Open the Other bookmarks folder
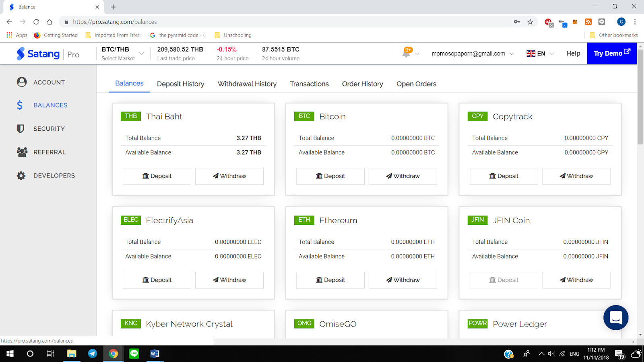 coord(614,35)
